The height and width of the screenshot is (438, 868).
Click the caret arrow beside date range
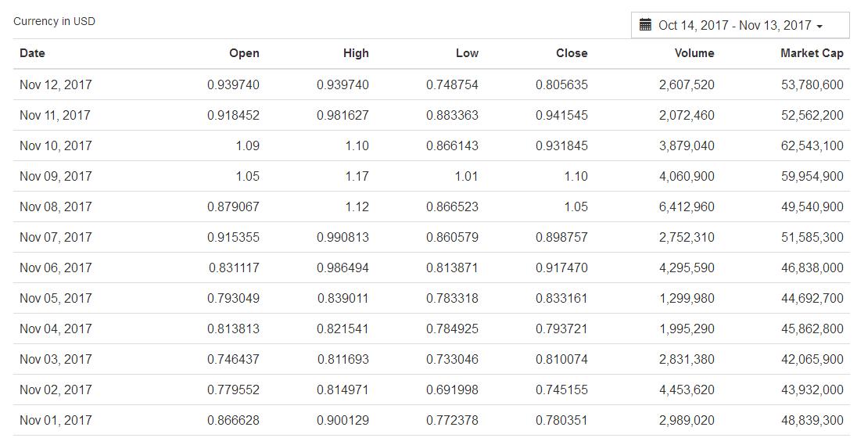(x=820, y=27)
